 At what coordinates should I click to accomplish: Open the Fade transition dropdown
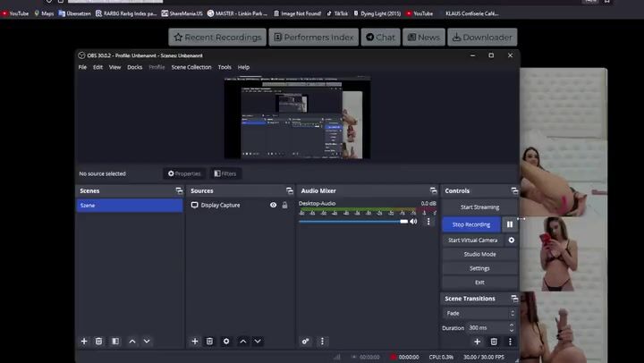tap(479, 313)
